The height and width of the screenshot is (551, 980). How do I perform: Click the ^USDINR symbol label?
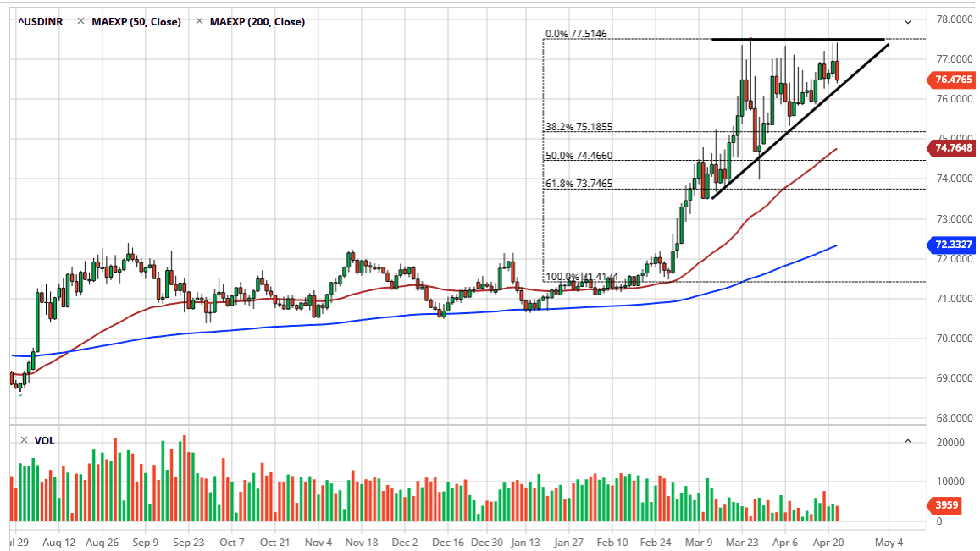pos(41,22)
